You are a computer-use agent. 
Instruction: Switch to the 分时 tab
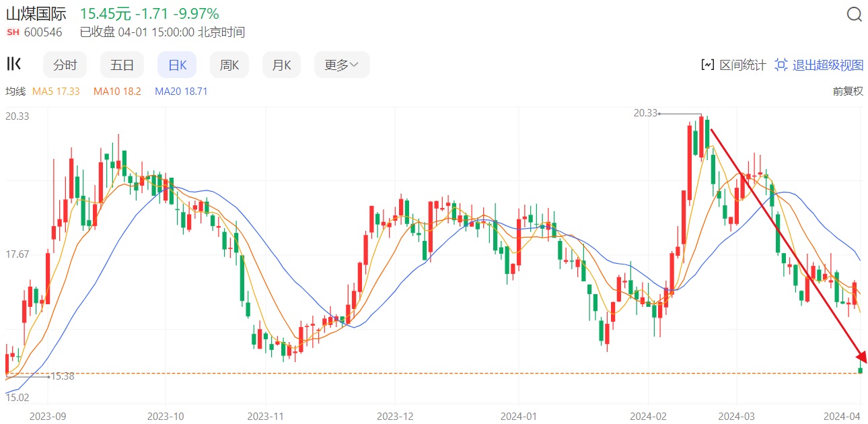(x=65, y=65)
